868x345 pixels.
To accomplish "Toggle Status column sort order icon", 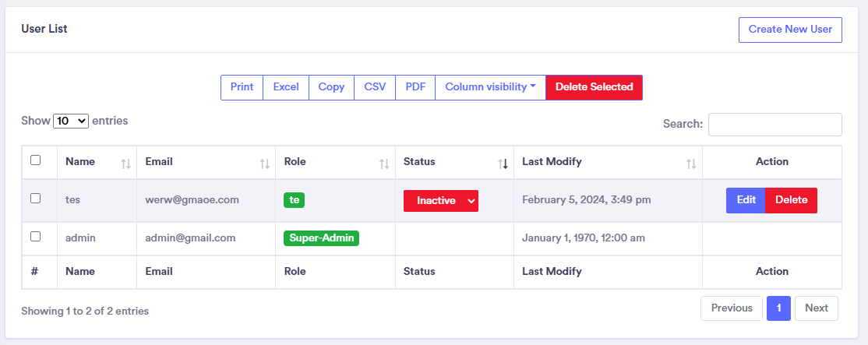I will pyautogui.click(x=503, y=164).
